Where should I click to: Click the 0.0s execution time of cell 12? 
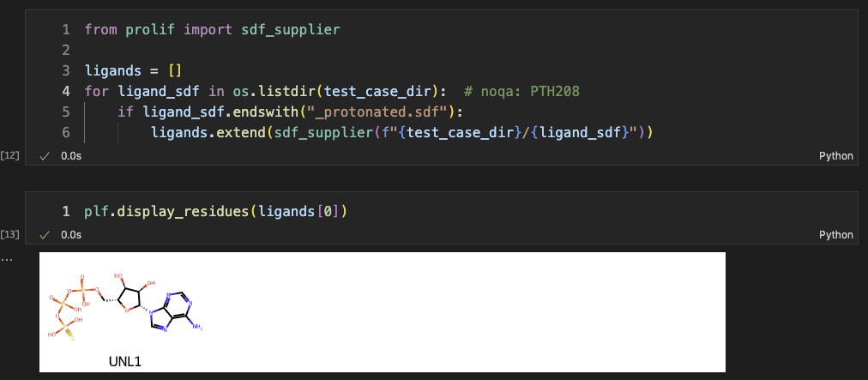coord(71,156)
